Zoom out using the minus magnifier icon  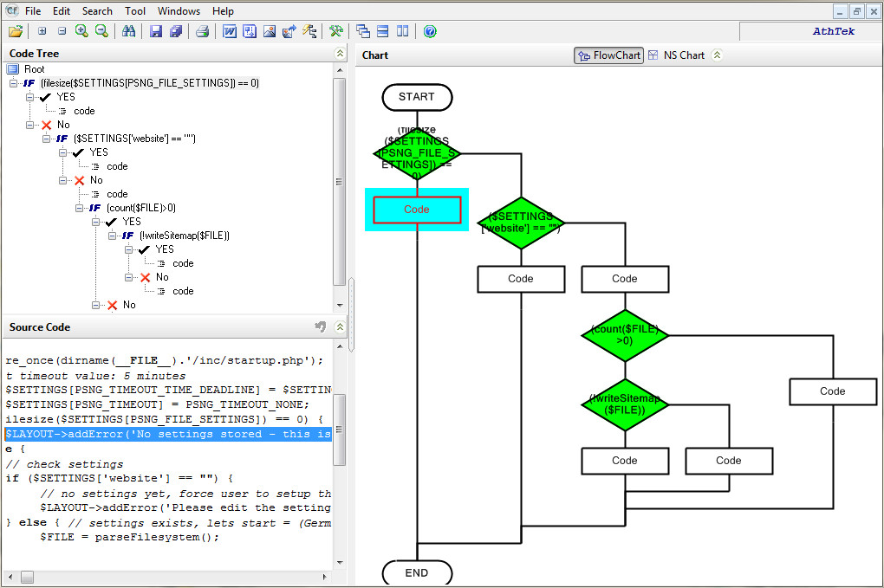pos(101,30)
